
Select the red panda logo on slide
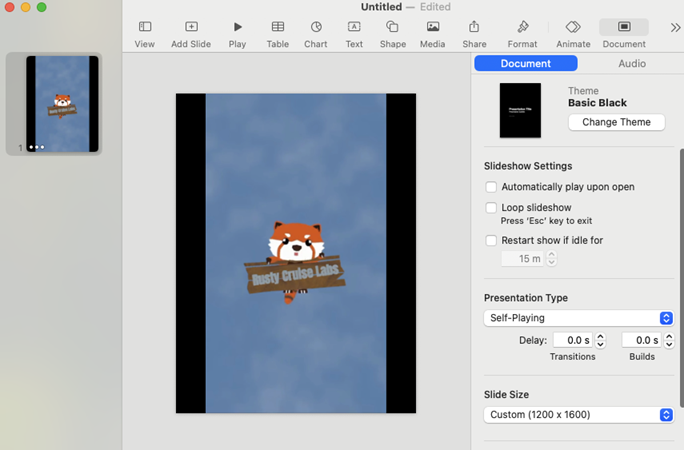point(295,263)
